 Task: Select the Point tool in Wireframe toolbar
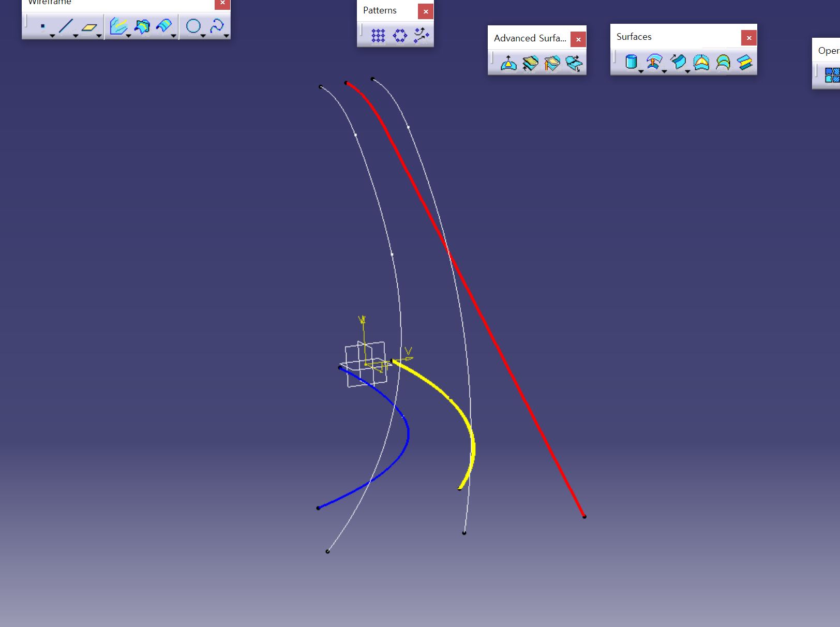[x=42, y=26]
